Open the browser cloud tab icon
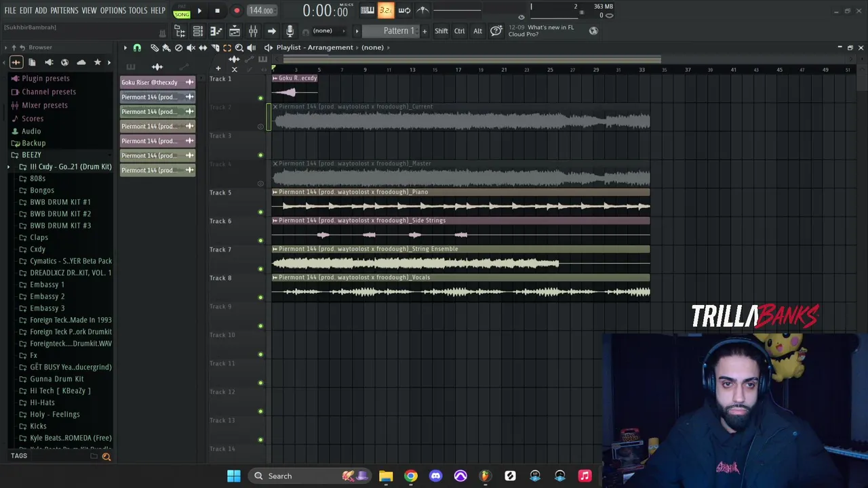The height and width of the screenshot is (488, 868). (x=81, y=62)
